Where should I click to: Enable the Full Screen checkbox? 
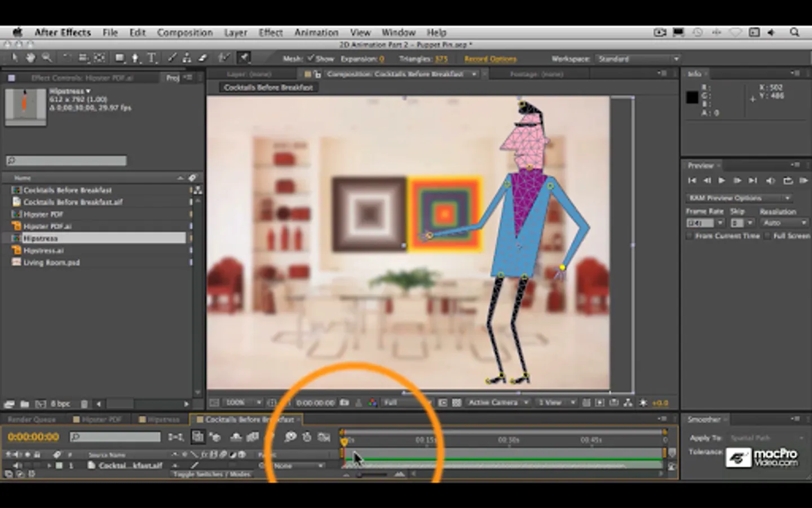pos(767,236)
